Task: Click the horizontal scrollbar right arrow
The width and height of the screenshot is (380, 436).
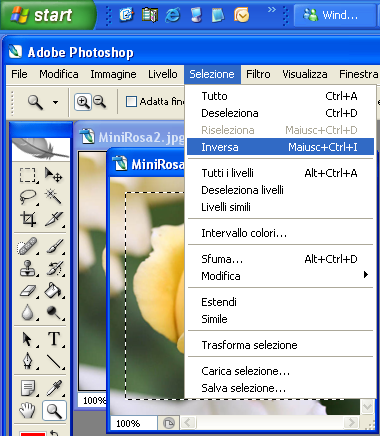Action: [x=351, y=423]
